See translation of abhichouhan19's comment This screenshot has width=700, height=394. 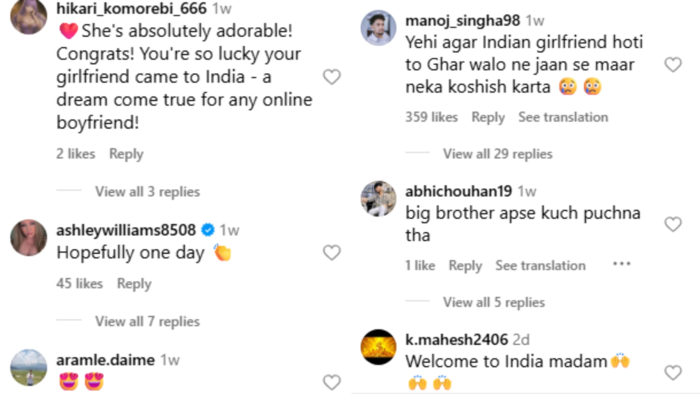coord(540,265)
